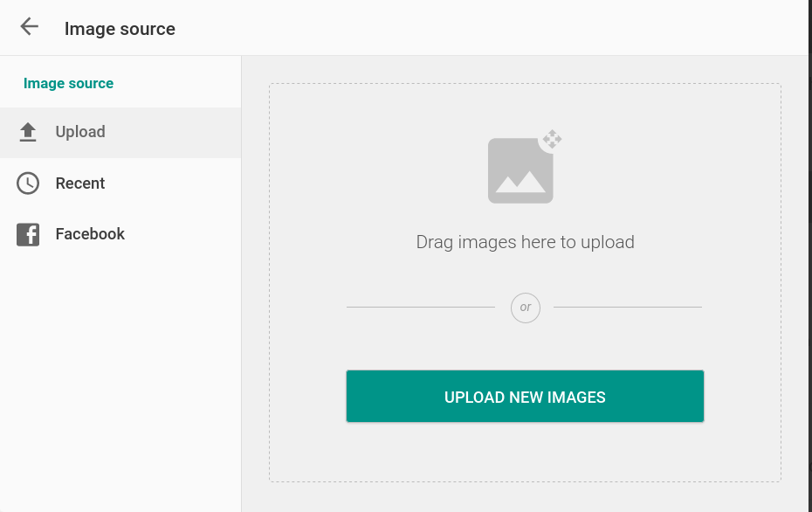Click the green "Image source" sidebar heading
This screenshot has height=512, width=812.
coord(69,84)
